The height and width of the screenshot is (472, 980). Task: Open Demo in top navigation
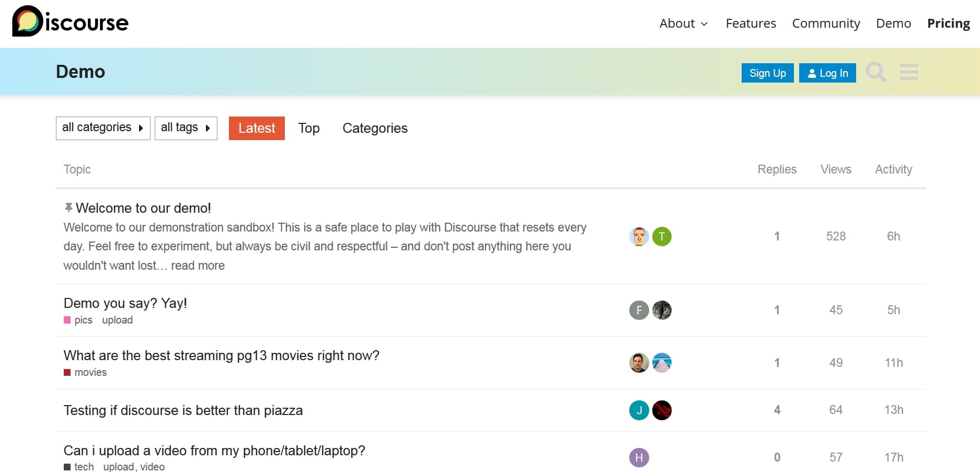tap(893, 24)
